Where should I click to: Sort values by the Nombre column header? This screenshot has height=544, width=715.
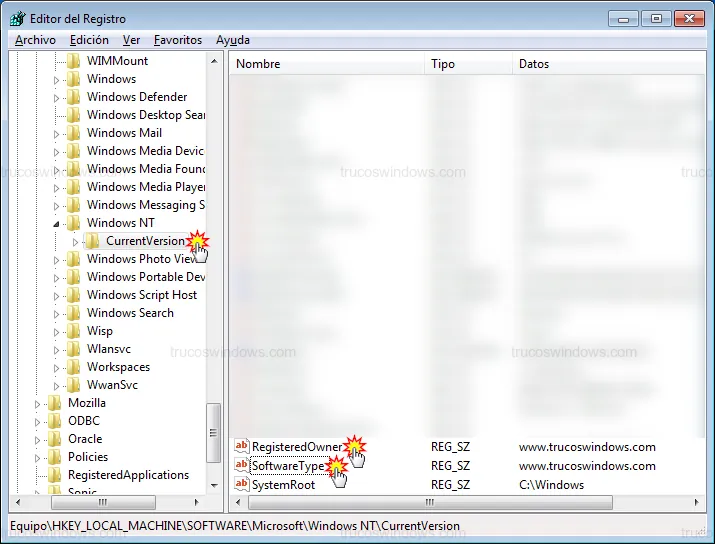pos(326,64)
